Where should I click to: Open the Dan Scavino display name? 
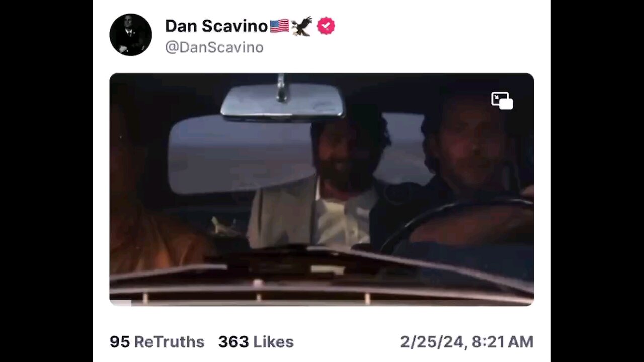click(216, 26)
